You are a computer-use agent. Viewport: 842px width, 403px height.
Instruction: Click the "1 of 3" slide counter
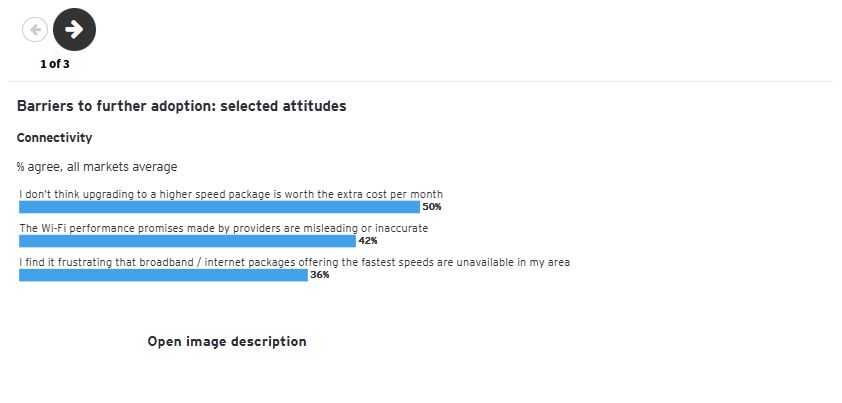pos(55,64)
